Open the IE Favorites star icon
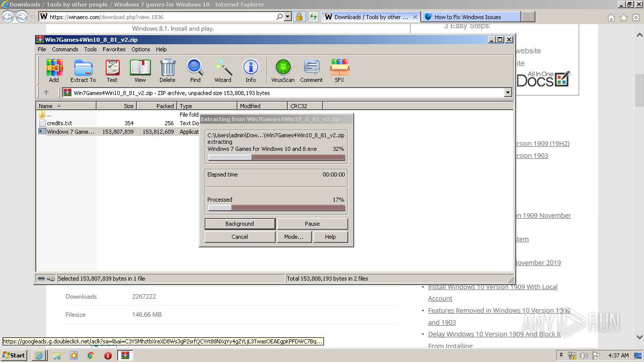 click(623, 17)
